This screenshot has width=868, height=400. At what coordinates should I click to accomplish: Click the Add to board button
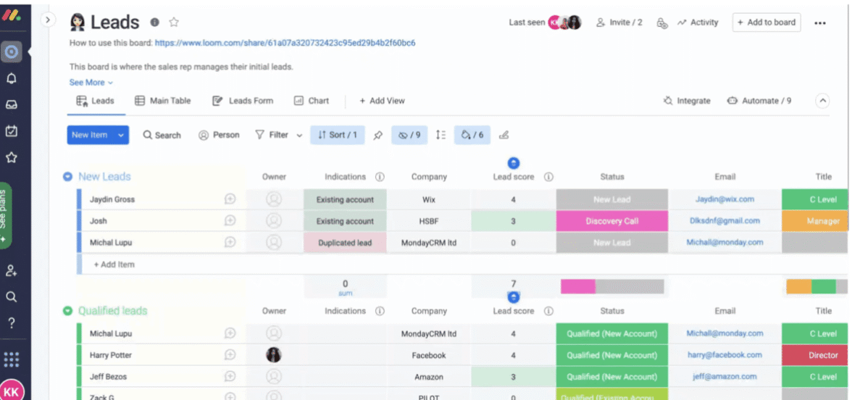[x=767, y=22]
